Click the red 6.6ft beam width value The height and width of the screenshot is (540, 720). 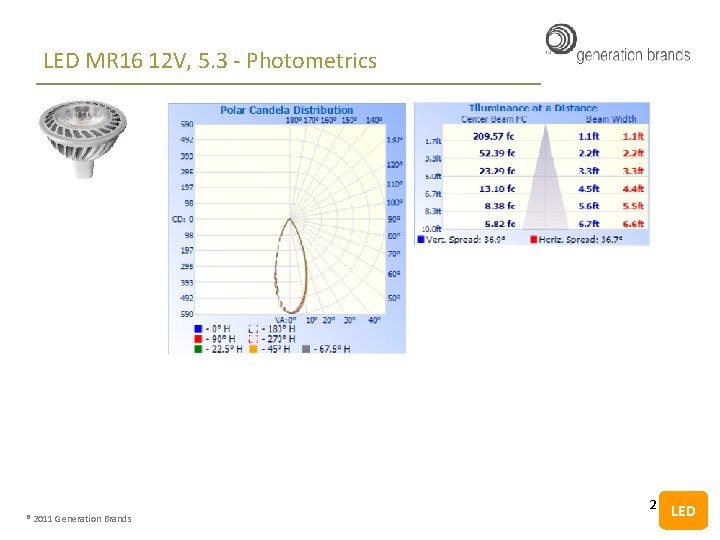point(633,224)
